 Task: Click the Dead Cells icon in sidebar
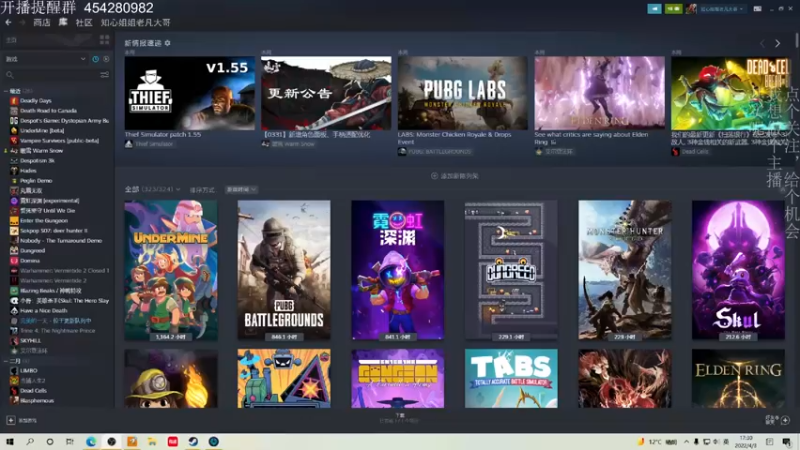point(14,391)
